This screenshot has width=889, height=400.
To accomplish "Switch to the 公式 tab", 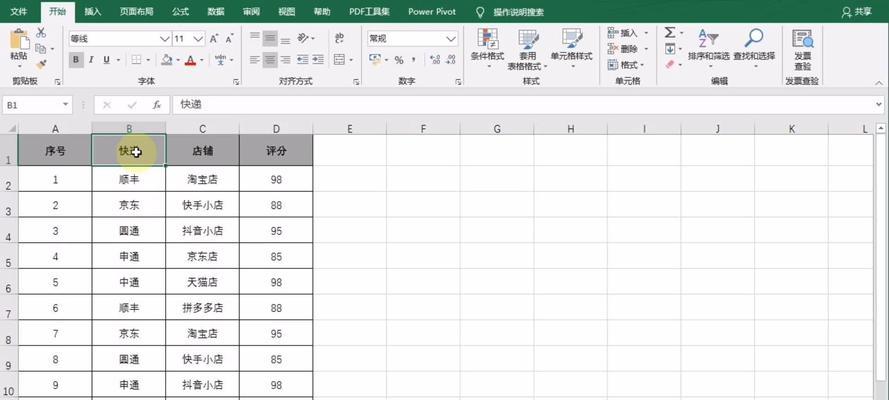I will (x=180, y=11).
